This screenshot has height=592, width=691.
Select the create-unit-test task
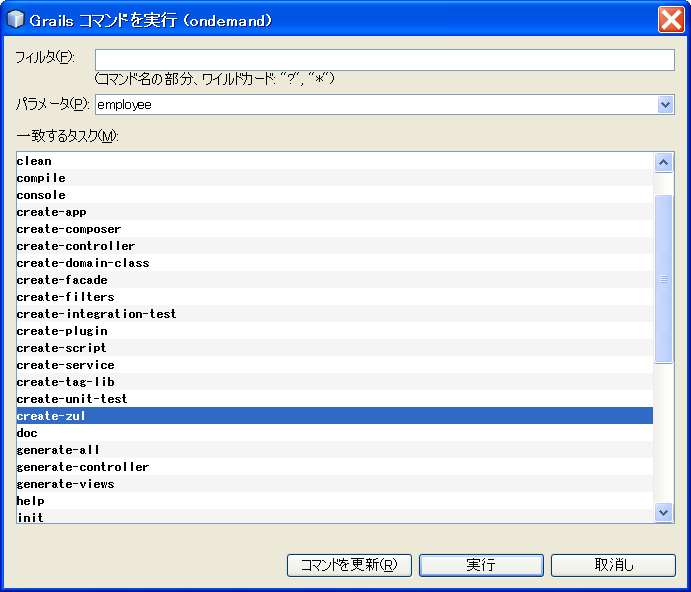(334, 398)
